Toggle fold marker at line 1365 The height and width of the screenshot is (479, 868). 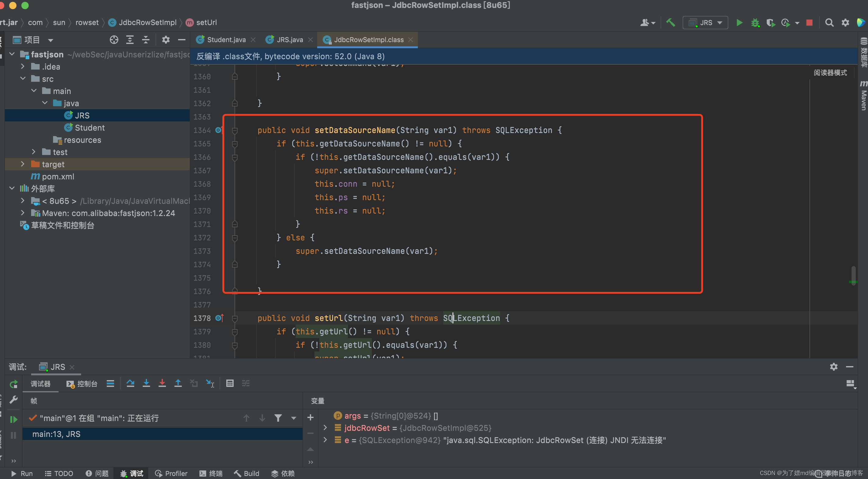point(235,144)
